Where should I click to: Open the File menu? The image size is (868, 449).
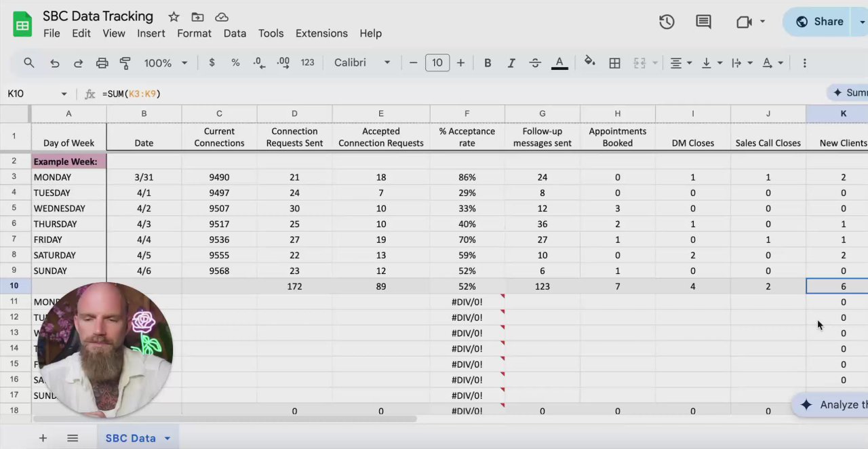tap(52, 33)
